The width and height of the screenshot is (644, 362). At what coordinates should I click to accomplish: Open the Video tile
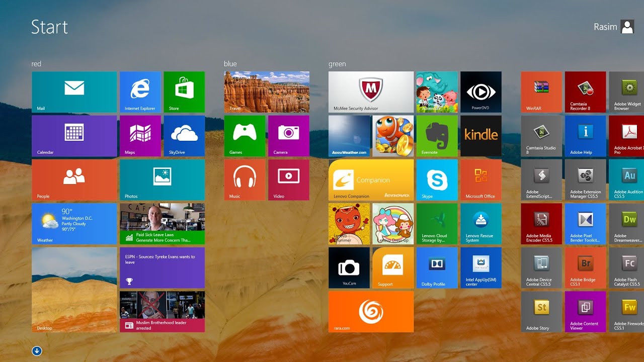289,180
